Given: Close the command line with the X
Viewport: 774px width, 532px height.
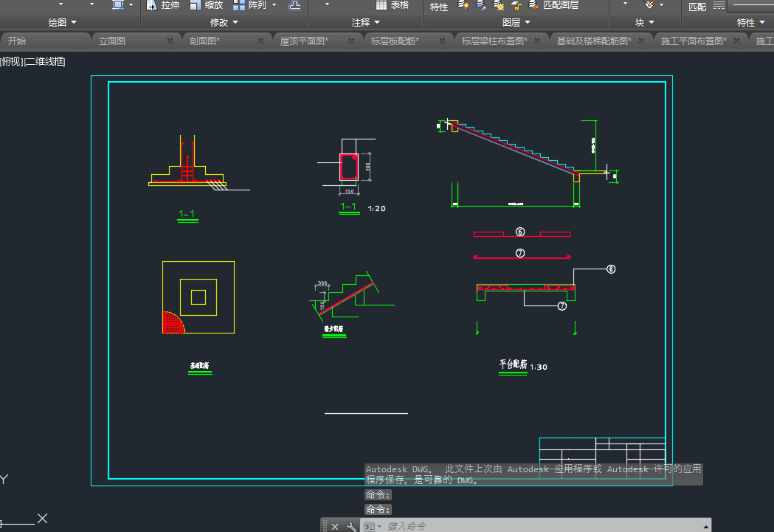Looking at the screenshot, I should pyautogui.click(x=334, y=526).
